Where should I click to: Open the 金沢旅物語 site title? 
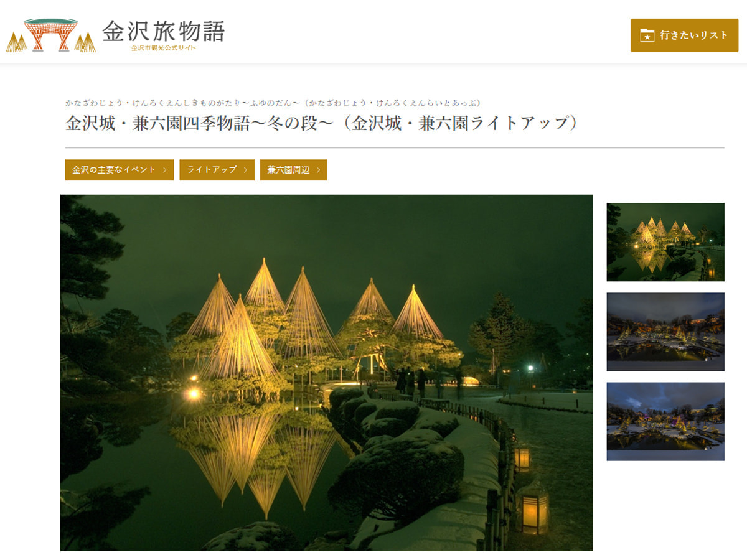163,31
